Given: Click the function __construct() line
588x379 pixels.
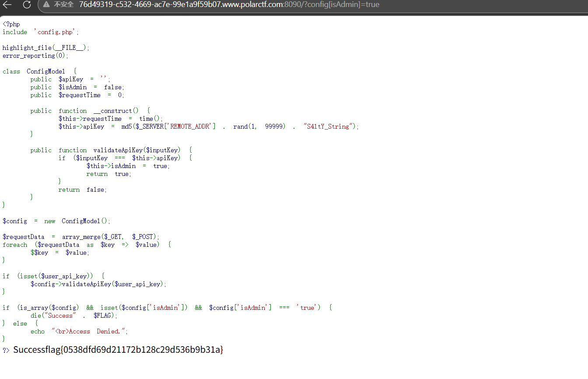Looking at the screenshot, I should pos(90,111).
